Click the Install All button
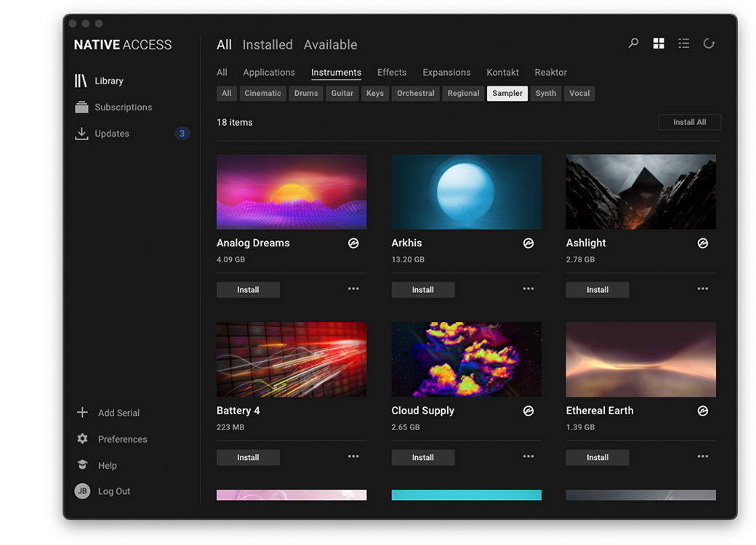The height and width of the screenshot is (545, 756). 689,122
